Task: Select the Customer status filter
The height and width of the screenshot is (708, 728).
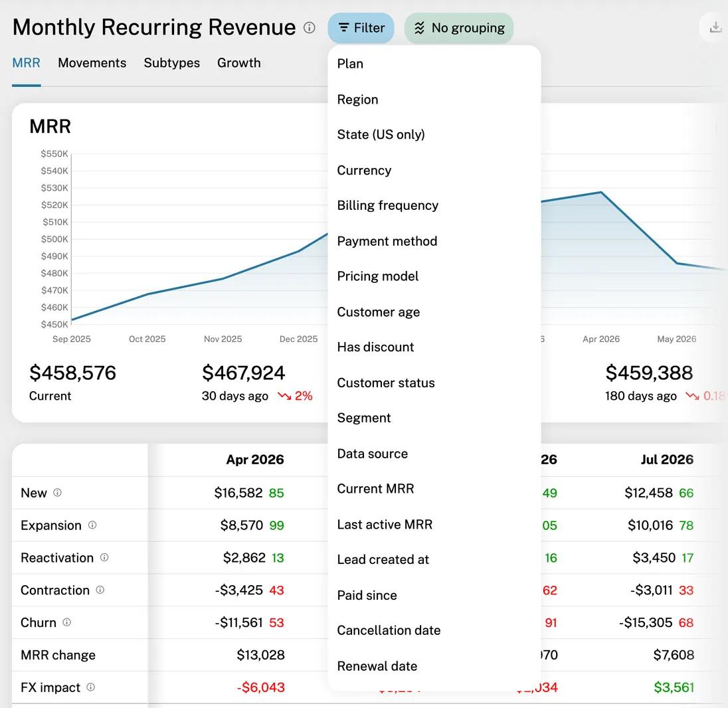Action: coord(434,383)
